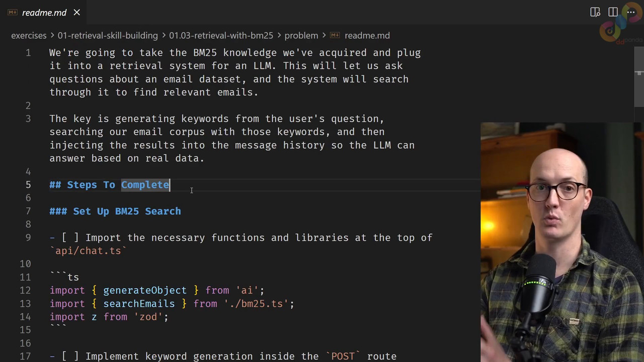This screenshot has width=644, height=362.
Task: Click line number 7 in the gutter
Action: (x=28, y=211)
